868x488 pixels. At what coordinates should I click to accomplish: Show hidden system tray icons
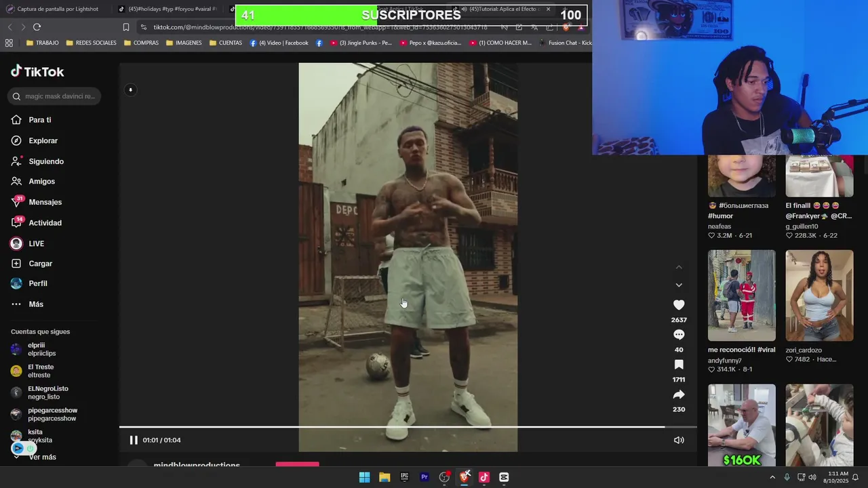(772, 477)
